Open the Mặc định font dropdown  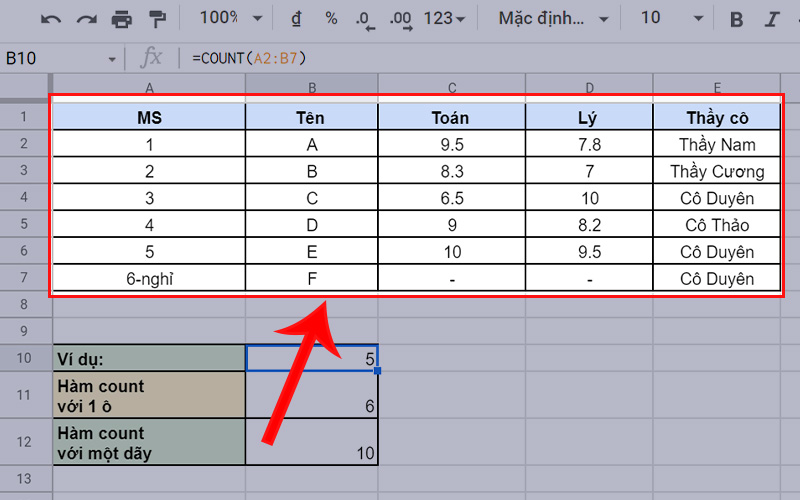(553, 19)
